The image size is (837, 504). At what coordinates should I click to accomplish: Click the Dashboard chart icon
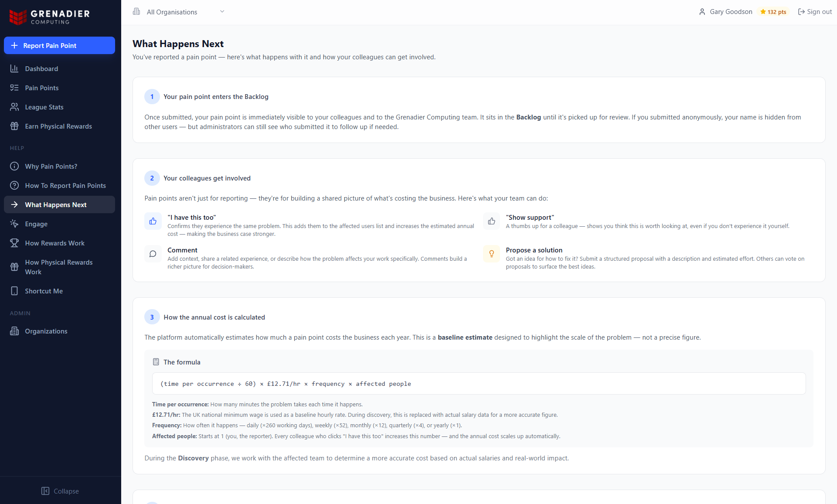(14, 68)
